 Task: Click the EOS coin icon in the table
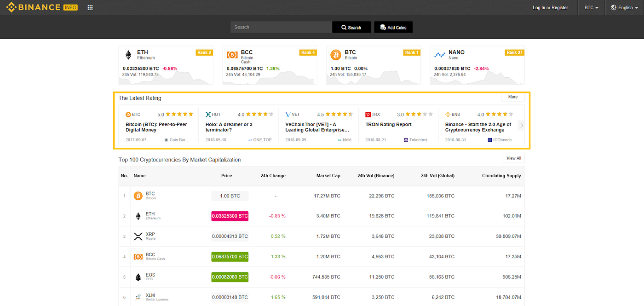[138, 277]
